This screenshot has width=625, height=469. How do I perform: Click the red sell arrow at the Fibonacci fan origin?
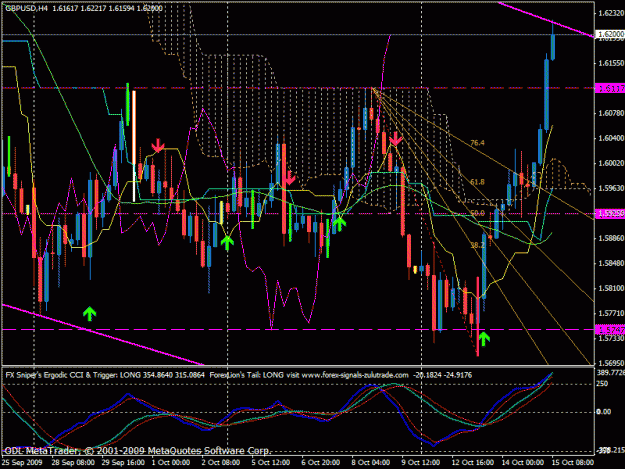(396, 139)
